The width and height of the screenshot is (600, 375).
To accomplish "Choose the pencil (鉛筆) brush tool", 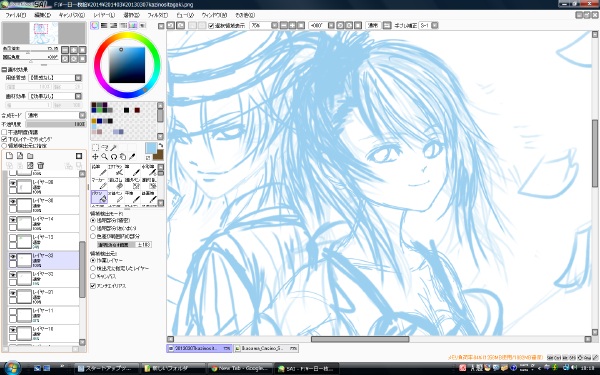I will pos(99,170).
